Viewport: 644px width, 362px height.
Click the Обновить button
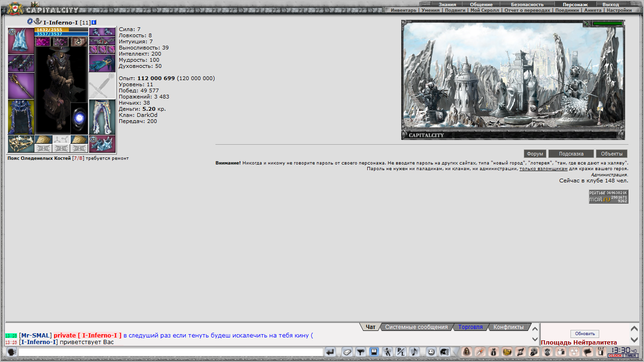(585, 334)
